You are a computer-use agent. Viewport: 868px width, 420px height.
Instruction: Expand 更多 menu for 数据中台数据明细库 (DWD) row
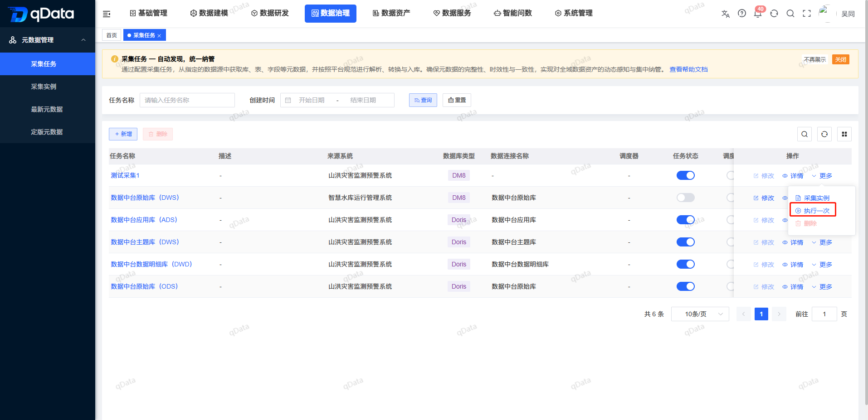pos(822,265)
